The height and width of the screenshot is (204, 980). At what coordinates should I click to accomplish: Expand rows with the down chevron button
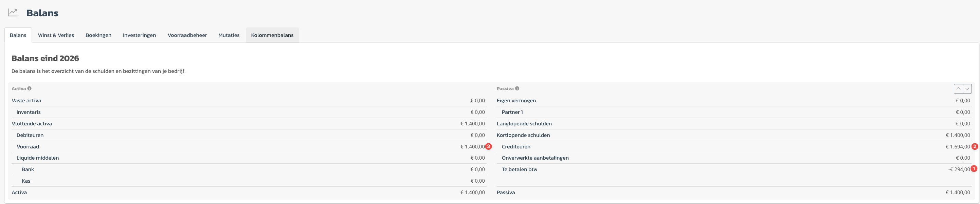point(967,89)
